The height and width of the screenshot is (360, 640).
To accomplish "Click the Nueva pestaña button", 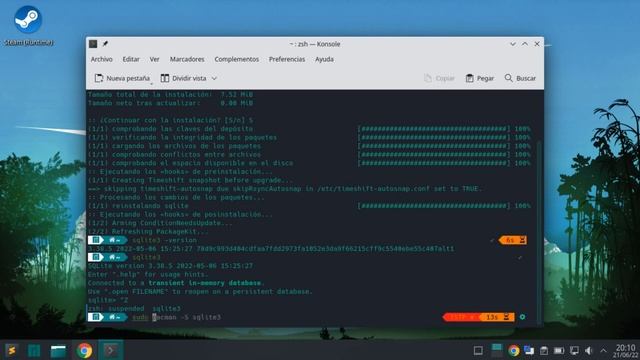I will 122,78.
